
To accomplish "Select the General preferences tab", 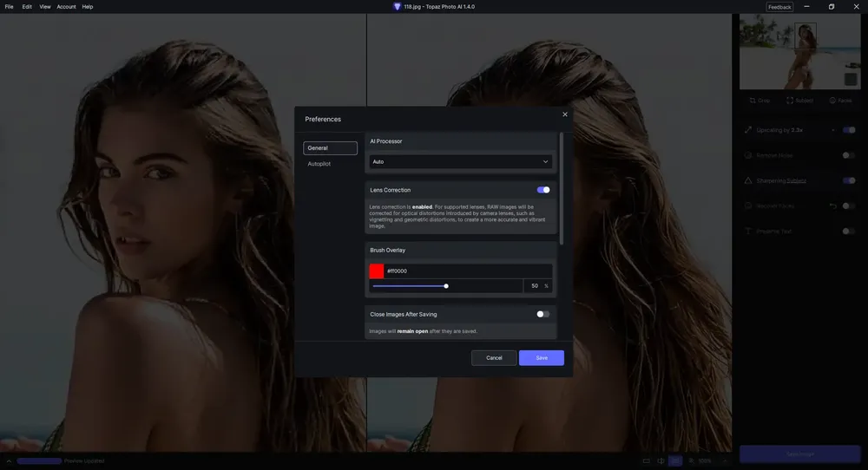I will point(330,148).
